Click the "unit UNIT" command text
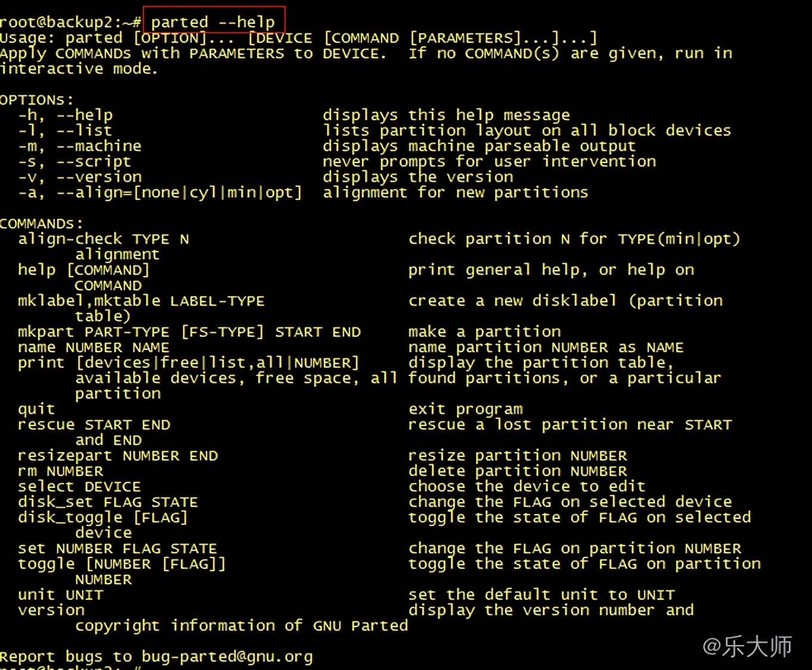 (x=61, y=595)
